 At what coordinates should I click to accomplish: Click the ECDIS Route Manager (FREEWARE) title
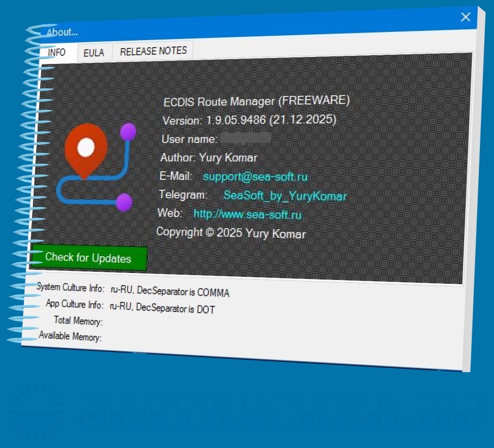point(256,101)
